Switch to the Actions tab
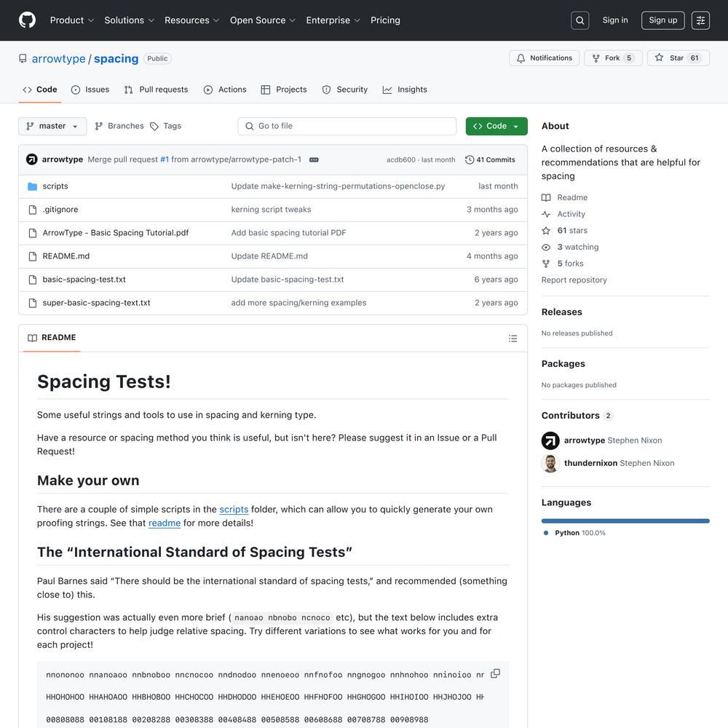This screenshot has width=728, height=728. click(x=225, y=90)
